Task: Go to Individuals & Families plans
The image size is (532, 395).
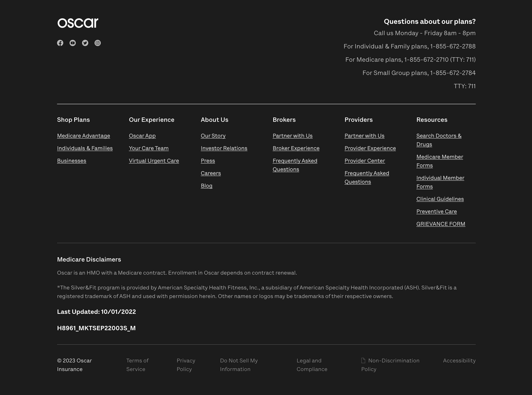Action: pos(85,148)
